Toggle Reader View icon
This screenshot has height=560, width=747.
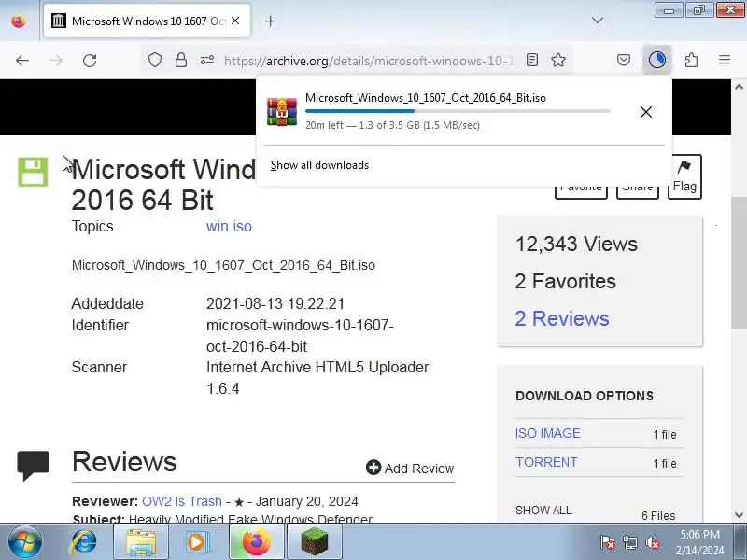tap(532, 60)
